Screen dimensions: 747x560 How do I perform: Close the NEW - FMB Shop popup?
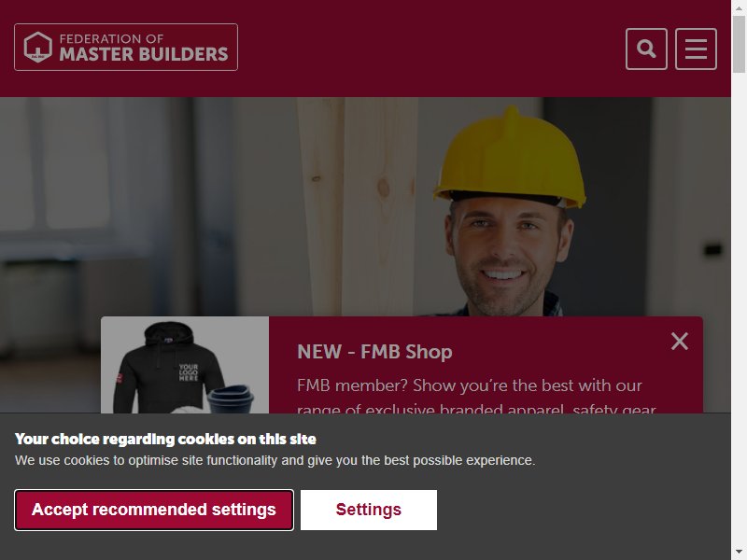[x=680, y=342]
